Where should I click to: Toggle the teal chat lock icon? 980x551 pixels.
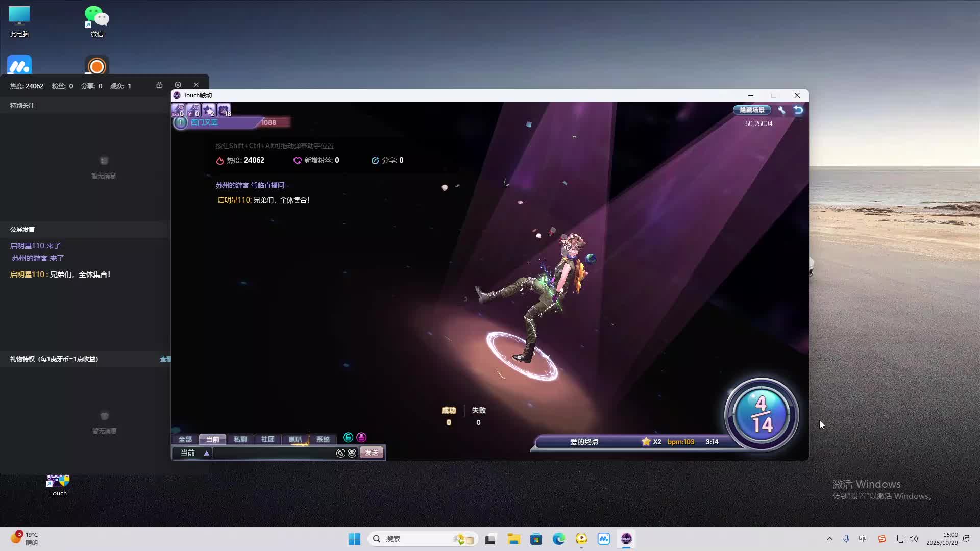(x=348, y=437)
